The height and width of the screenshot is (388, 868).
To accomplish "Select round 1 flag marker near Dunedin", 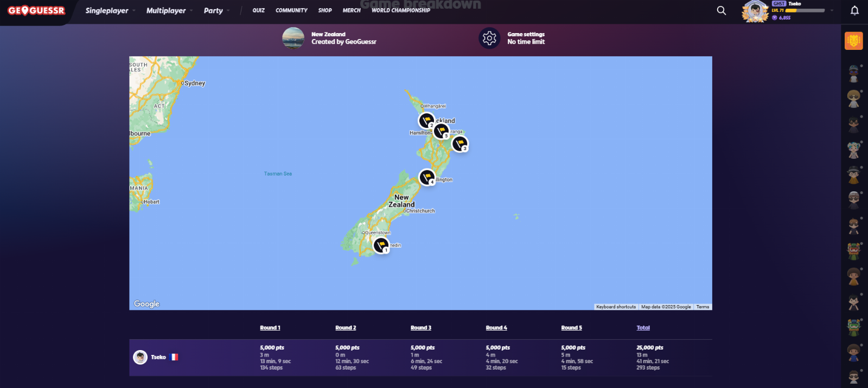I will point(381,245).
